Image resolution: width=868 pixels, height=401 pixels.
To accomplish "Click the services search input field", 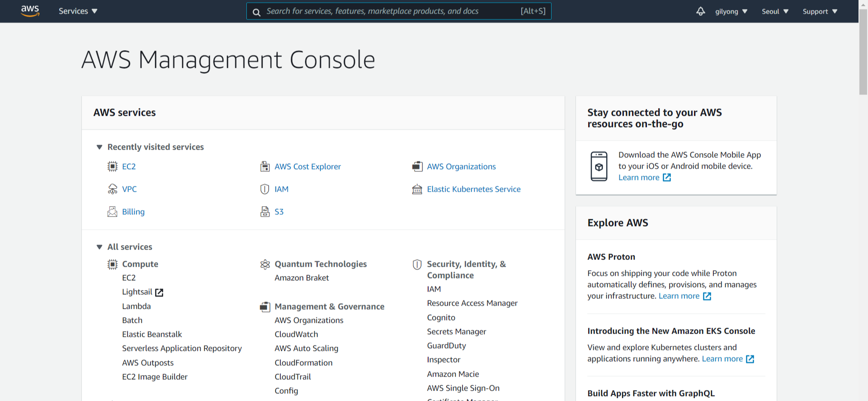I will (399, 11).
